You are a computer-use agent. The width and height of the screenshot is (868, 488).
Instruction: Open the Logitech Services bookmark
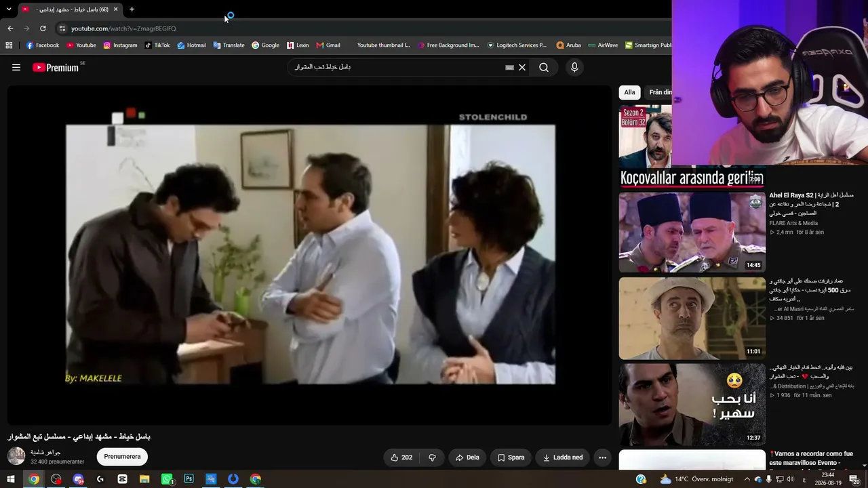click(517, 45)
